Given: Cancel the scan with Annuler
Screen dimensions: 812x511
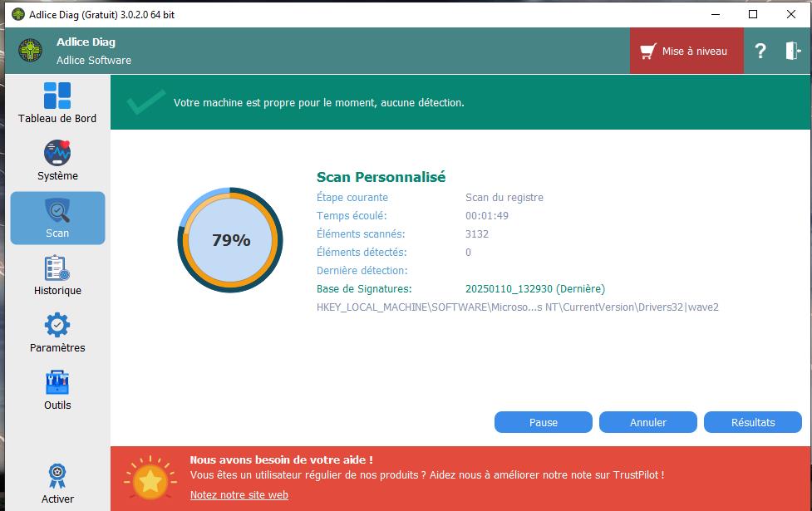Looking at the screenshot, I should 647,422.
